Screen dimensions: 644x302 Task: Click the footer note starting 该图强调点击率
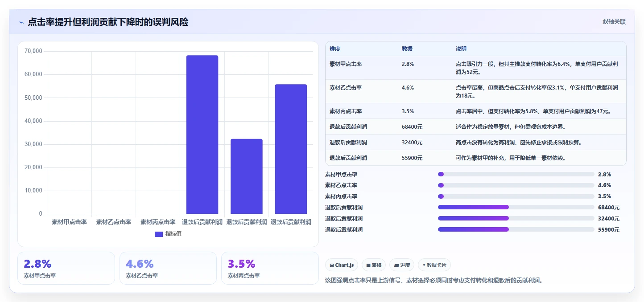pyautogui.click(x=434, y=280)
